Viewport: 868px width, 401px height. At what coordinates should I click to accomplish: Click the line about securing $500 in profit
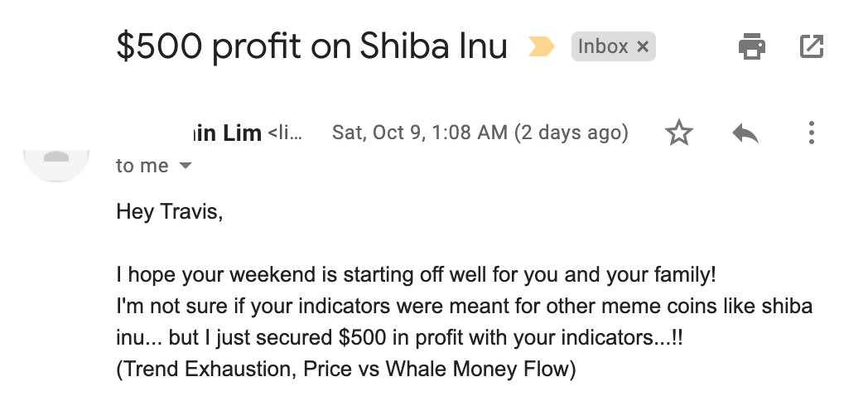pyautogui.click(x=400, y=337)
